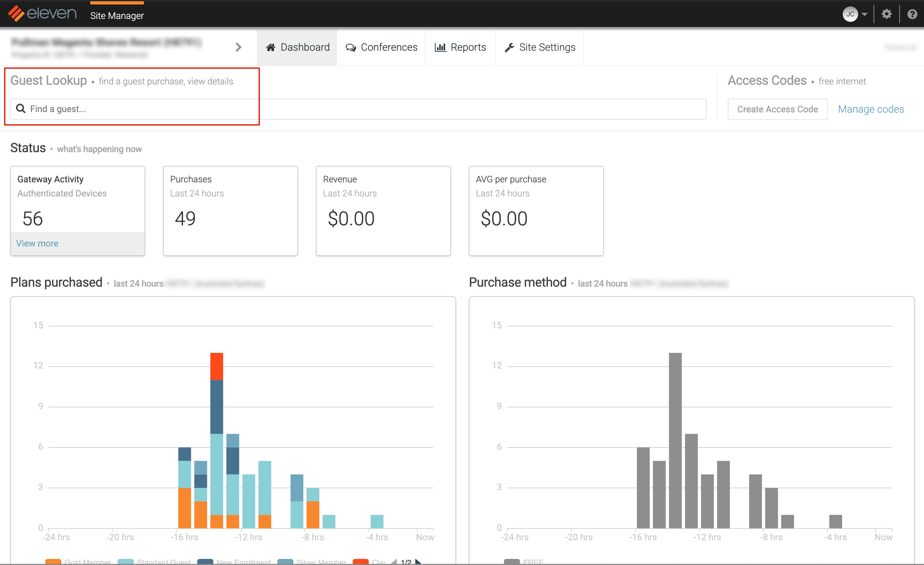Expand the dropdown arrow beside JC avatar
The width and height of the screenshot is (924, 565).
coord(864,15)
